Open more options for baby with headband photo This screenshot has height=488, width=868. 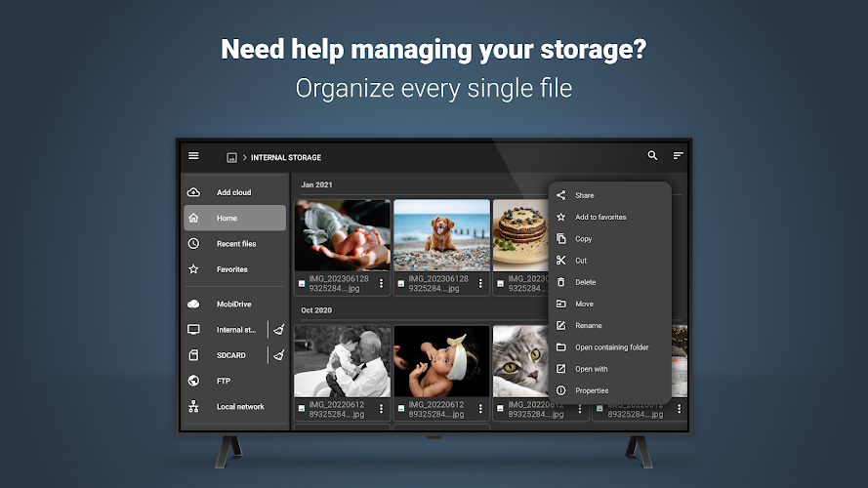pyautogui.click(x=480, y=409)
